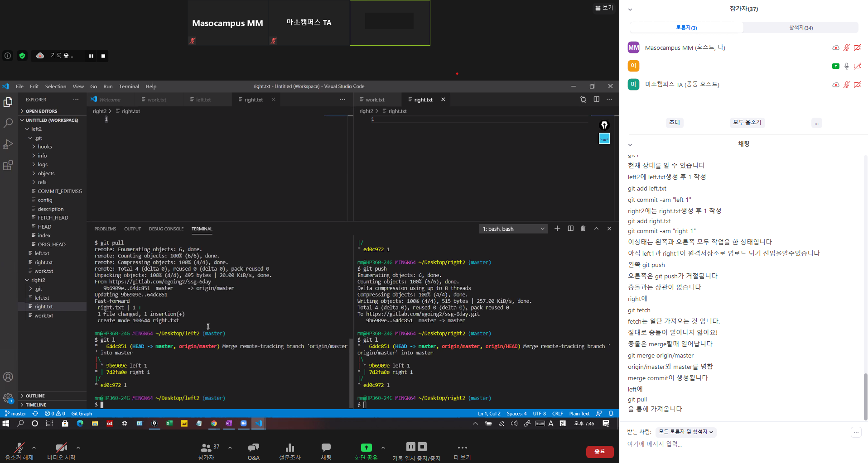Open Run and Debug view icon
The height and width of the screenshot is (463, 868).
pyautogui.click(x=8, y=144)
